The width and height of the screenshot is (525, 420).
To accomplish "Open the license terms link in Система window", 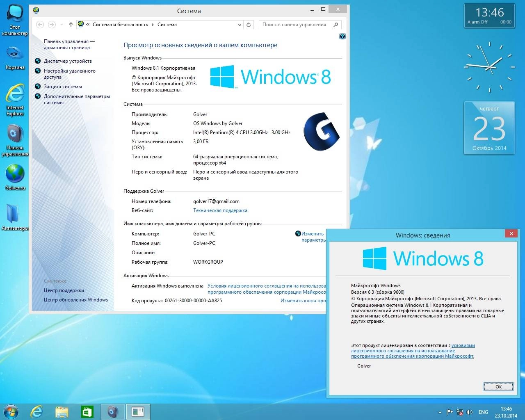I will 267,289.
